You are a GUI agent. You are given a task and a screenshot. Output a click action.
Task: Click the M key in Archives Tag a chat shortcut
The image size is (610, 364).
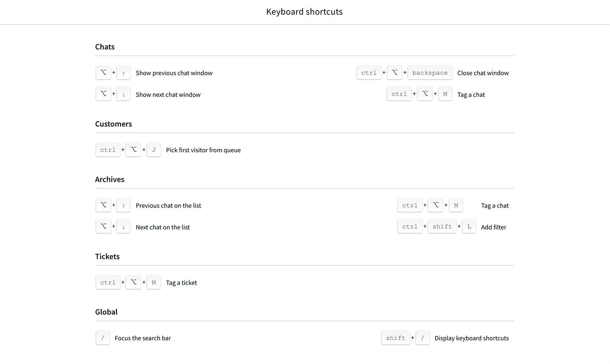click(456, 205)
